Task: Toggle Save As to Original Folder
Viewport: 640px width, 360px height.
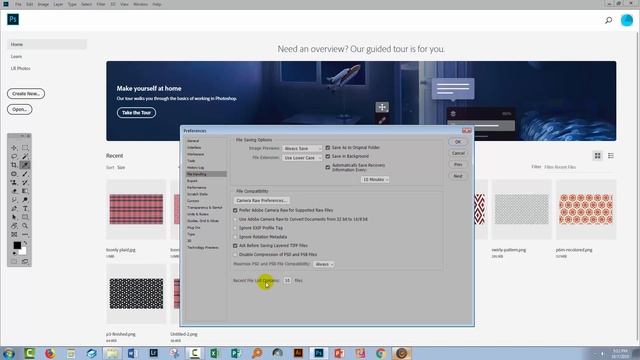Action: (327, 148)
